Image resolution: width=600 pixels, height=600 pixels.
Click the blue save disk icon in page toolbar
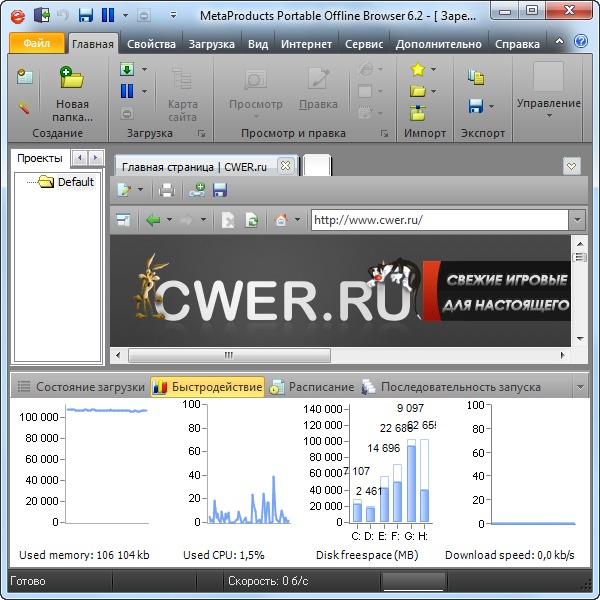pyautogui.click(x=220, y=190)
